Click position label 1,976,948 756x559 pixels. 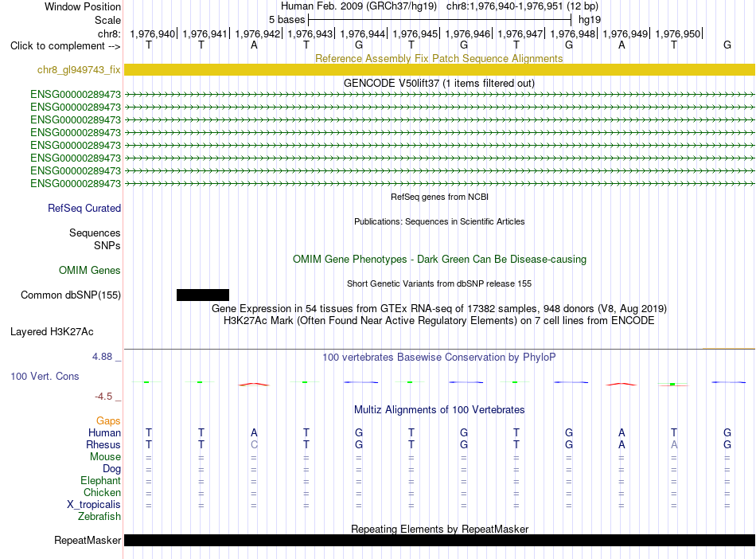[573, 33]
